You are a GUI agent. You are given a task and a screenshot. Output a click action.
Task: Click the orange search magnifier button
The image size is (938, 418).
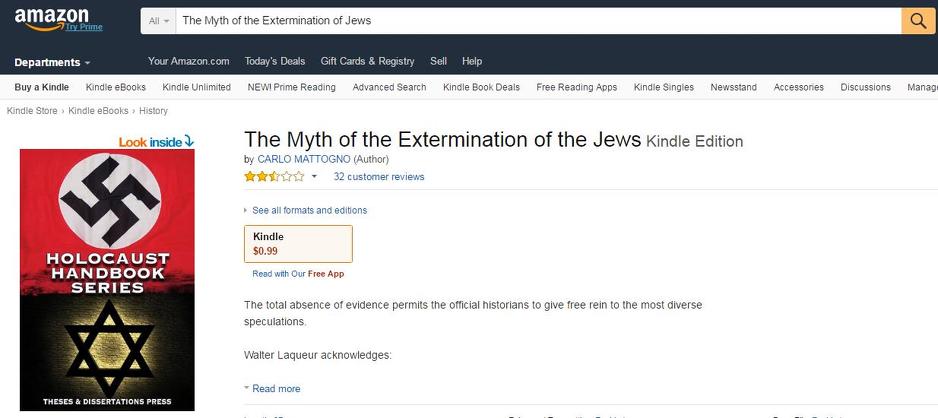point(918,21)
